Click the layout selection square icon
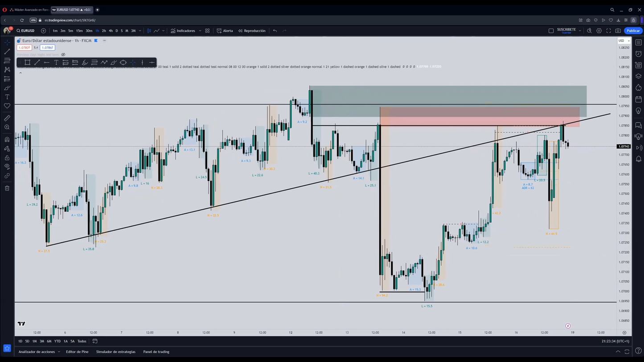This screenshot has height=362, width=644. 551,31
